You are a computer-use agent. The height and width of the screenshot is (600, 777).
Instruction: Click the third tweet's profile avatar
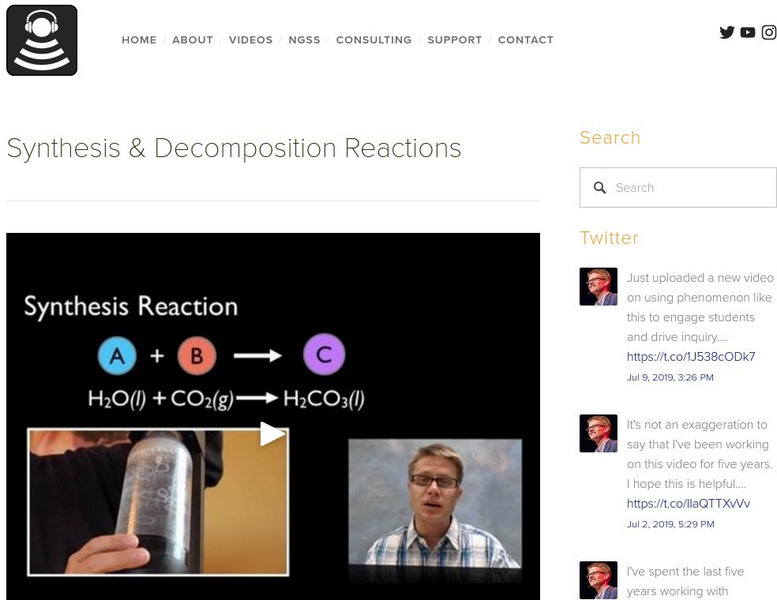pyautogui.click(x=599, y=580)
